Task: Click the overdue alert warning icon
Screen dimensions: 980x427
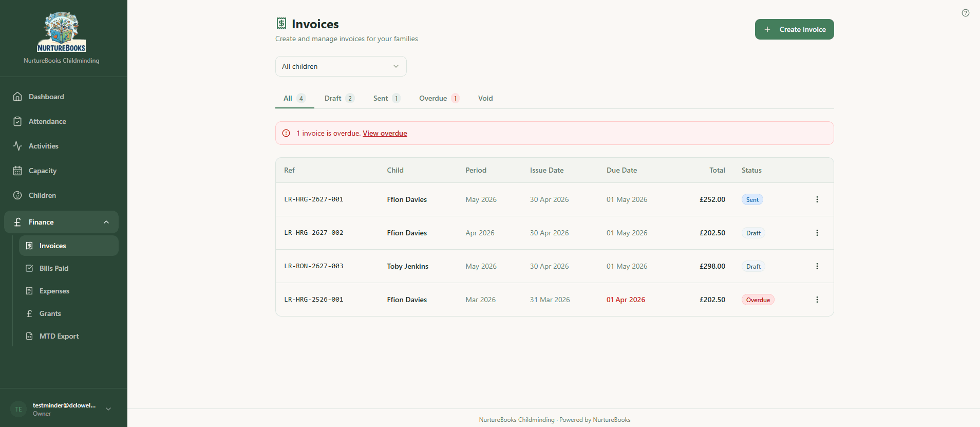Action: (286, 133)
